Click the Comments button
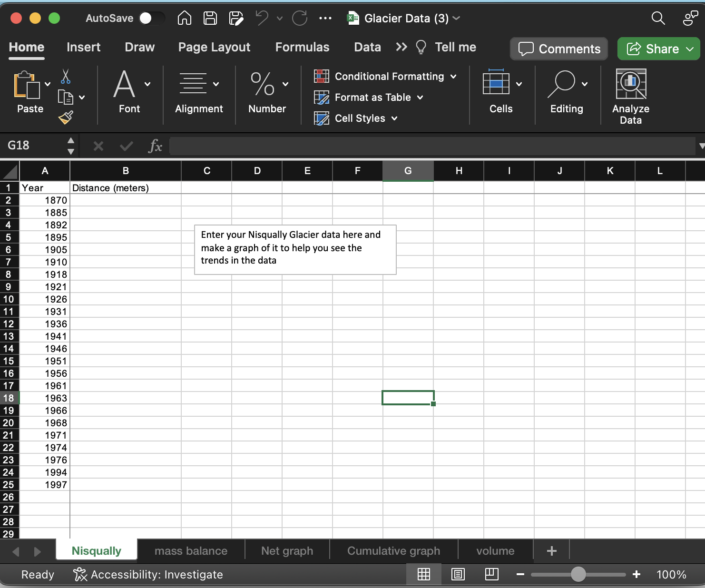This screenshot has height=588, width=705. click(x=558, y=49)
